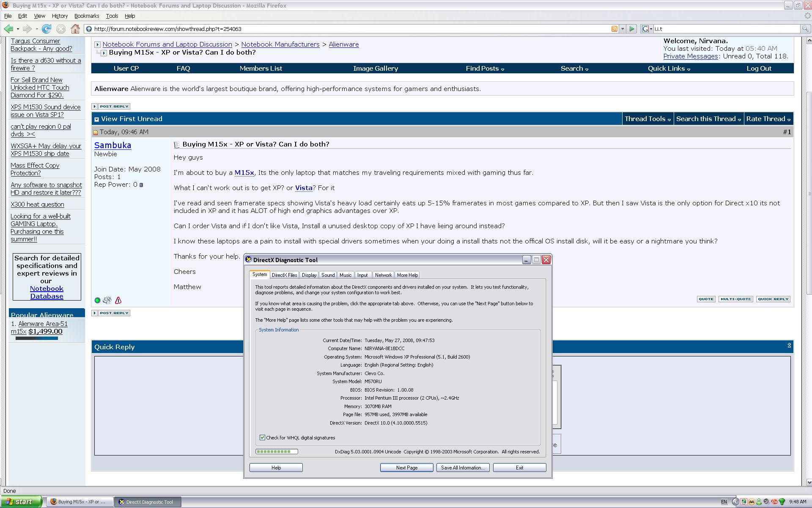Click the Firefox search text field
The image size is (812, 508).
[x=727, y=29]
